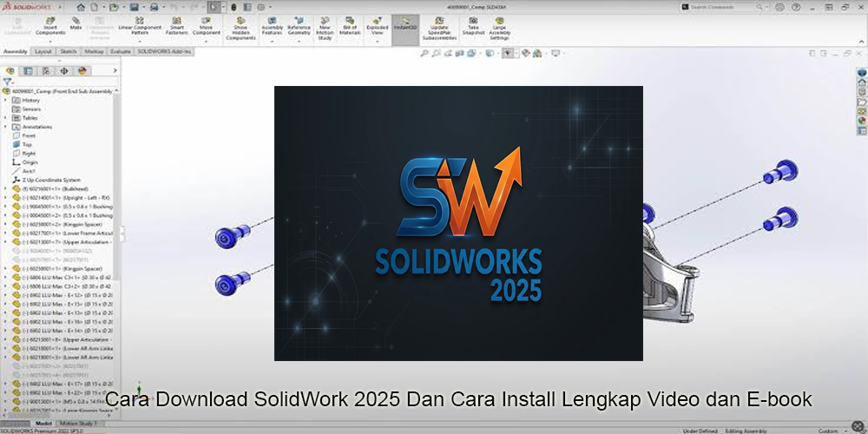Screen dimensions: 868x434
Task: Activate the Select cursor tool
Action: pyautogui.click(x=214, y=7)
